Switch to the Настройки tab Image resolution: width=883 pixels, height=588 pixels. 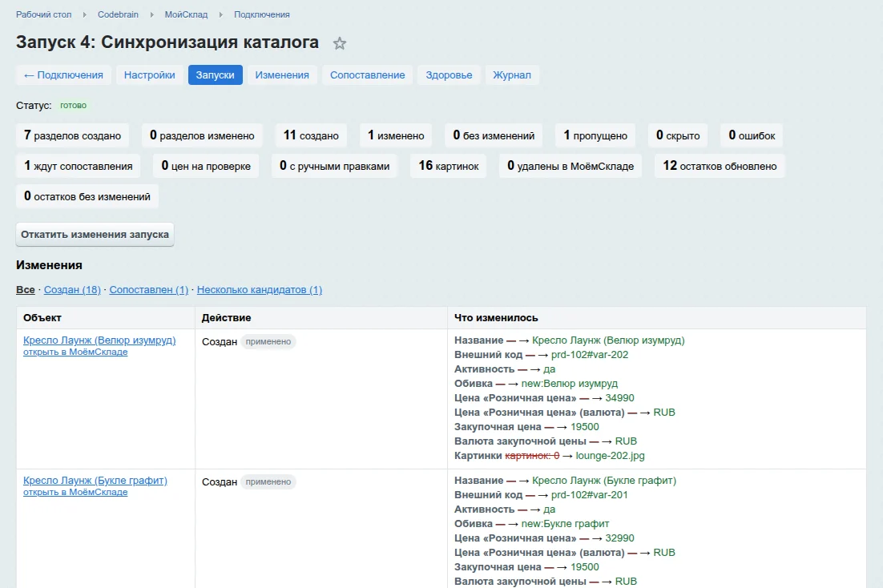point(149,75)
